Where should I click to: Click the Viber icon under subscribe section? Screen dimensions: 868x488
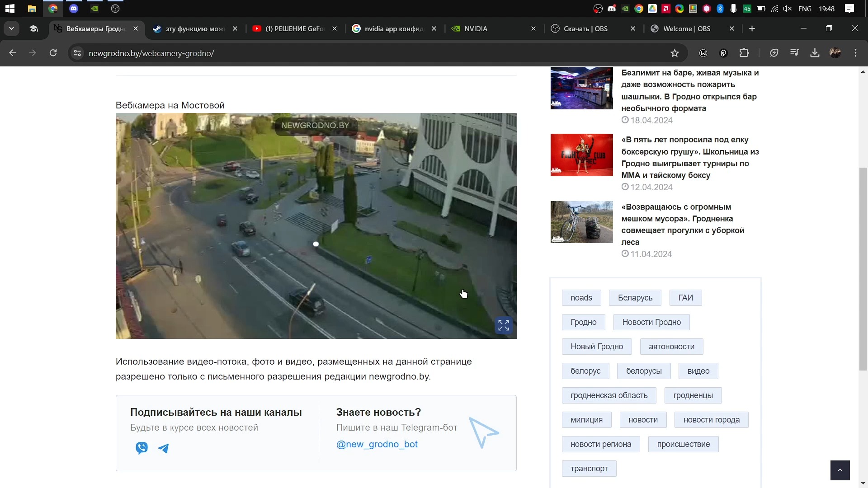(x=142, y=448)
